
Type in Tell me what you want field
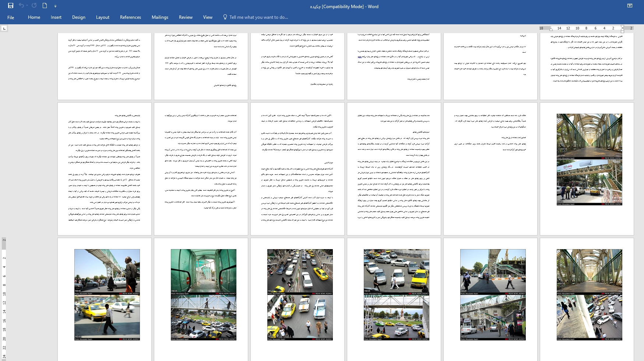[x=258, y=17]
